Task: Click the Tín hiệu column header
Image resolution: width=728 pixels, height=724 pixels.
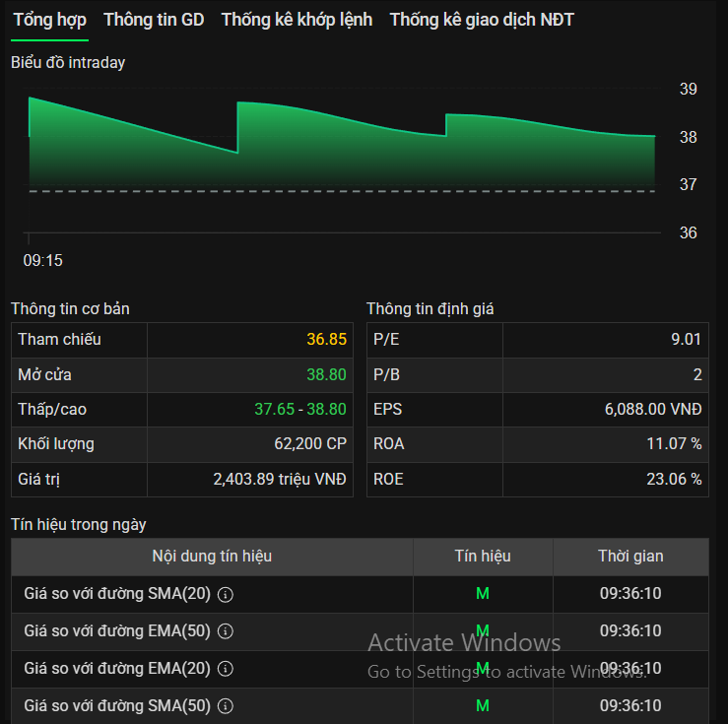Action: pos(483,556)
